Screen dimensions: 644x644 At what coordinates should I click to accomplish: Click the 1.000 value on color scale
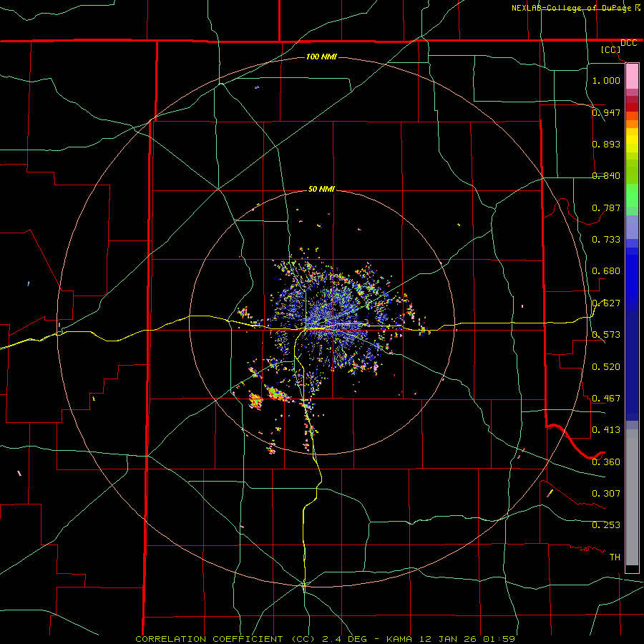pos(606,80)
